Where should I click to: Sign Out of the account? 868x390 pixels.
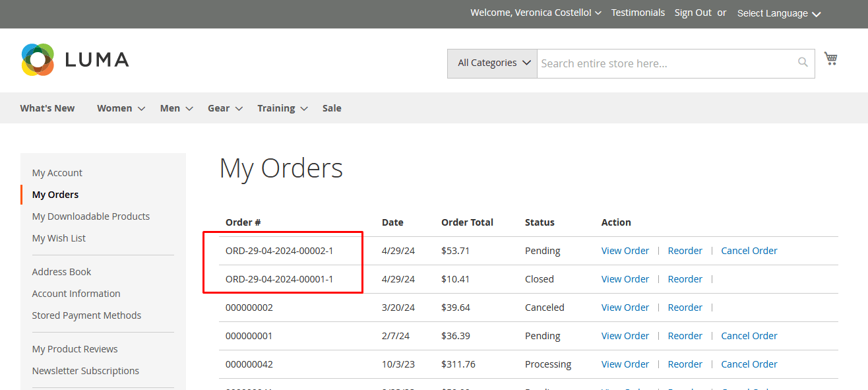click(693, 13)
